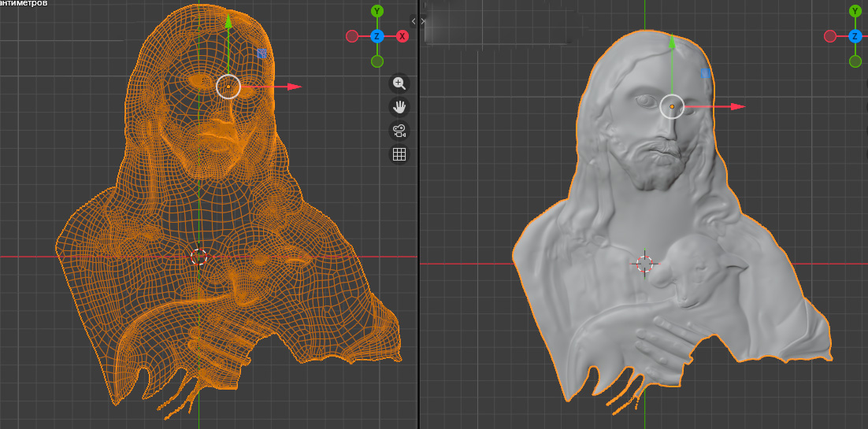Click the red X move arrow on wireframe model

point(295,87)
